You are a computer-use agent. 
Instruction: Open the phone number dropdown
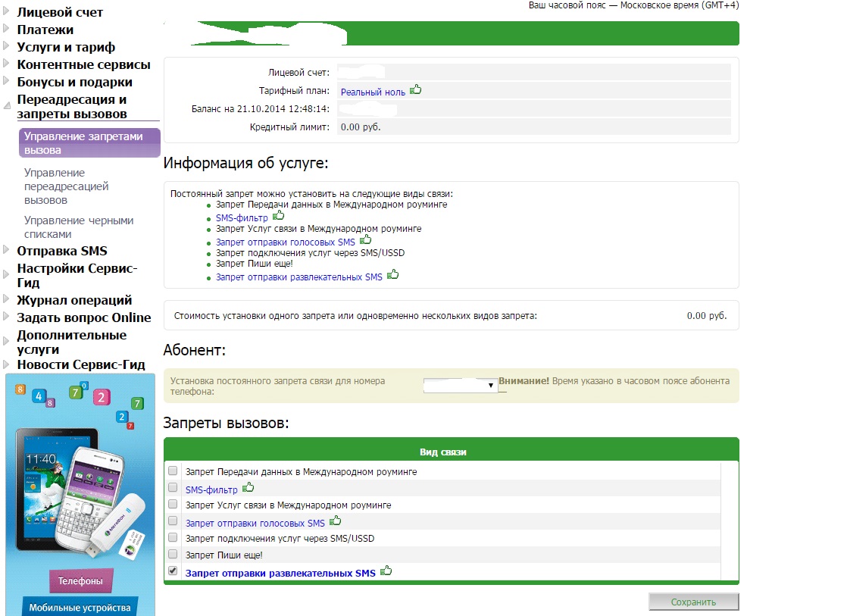(460, 386)
